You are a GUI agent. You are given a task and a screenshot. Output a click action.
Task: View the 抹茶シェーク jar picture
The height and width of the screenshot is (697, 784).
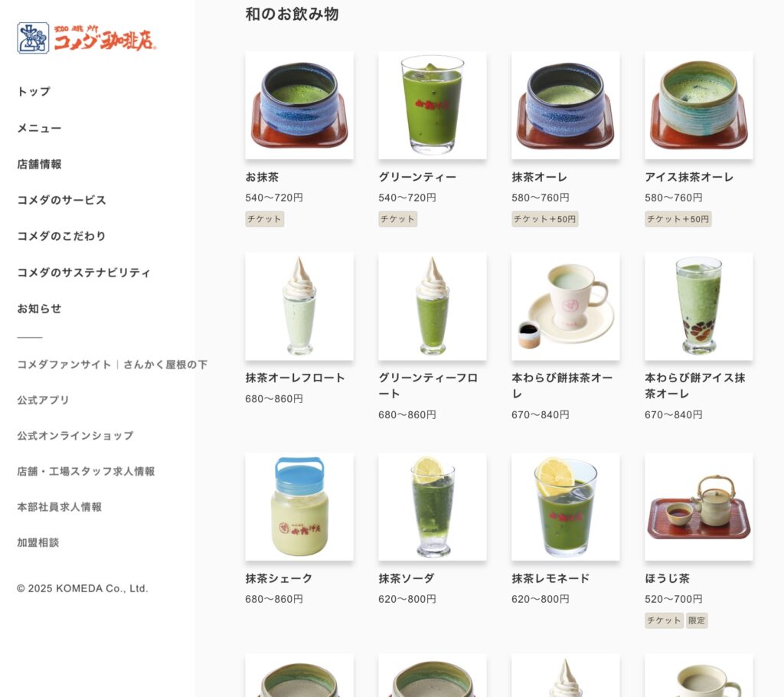[x=299, y=507]
